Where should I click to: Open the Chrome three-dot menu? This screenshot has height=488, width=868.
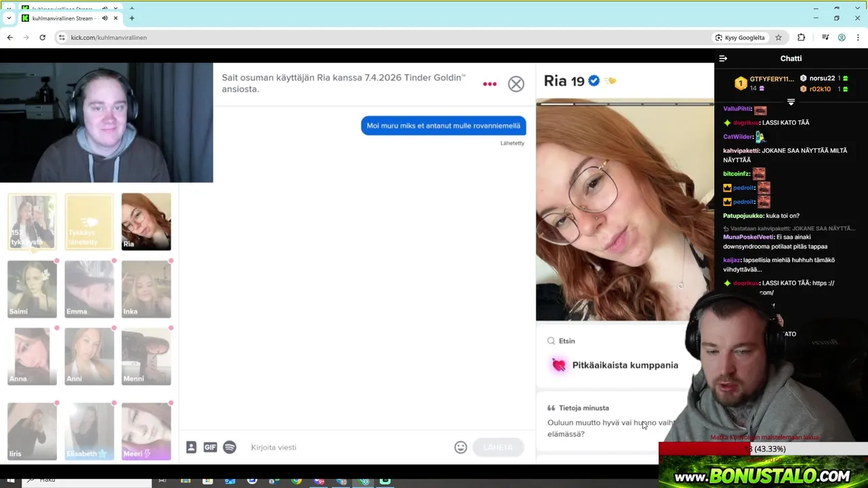pos(858,37)
